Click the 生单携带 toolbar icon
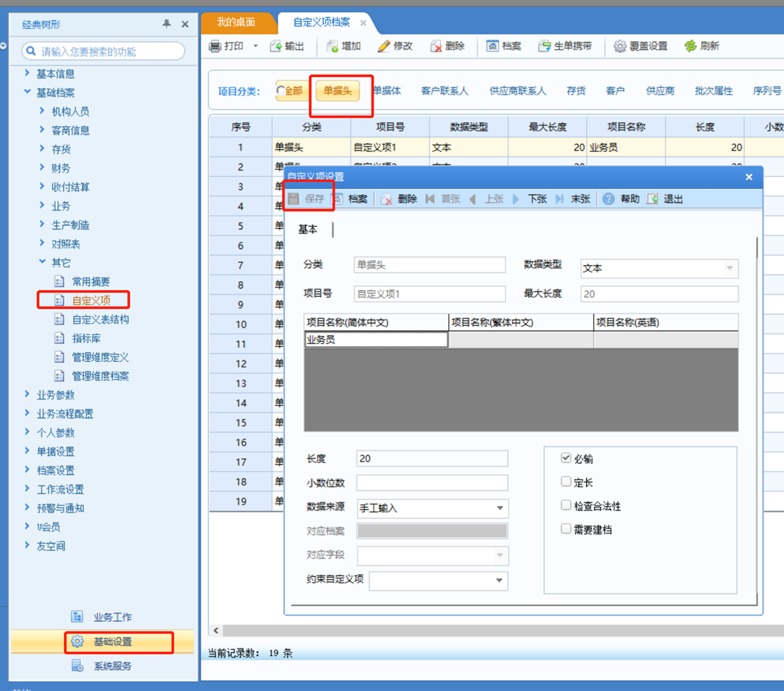 tap(545, 46)
